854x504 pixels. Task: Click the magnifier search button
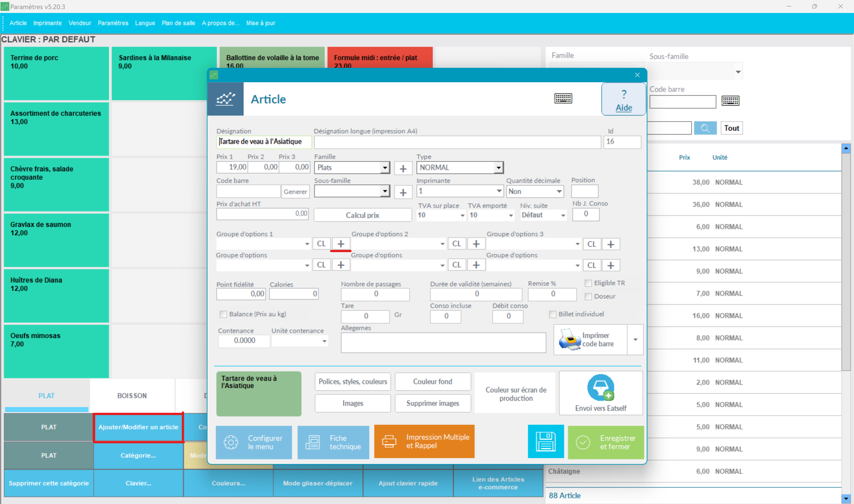point(705,128)
